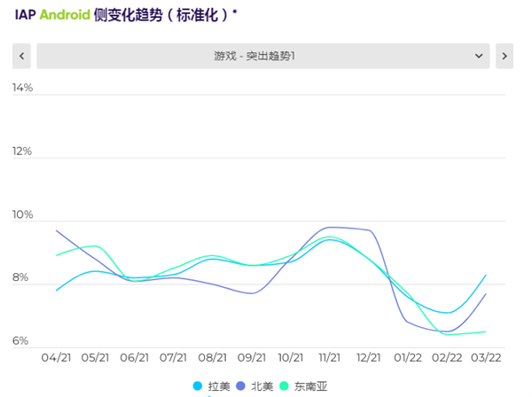The height and width of the screenshot is (397, 532).
Task: Toggle the 北美 series in the legend
Action: pos(254,385)
